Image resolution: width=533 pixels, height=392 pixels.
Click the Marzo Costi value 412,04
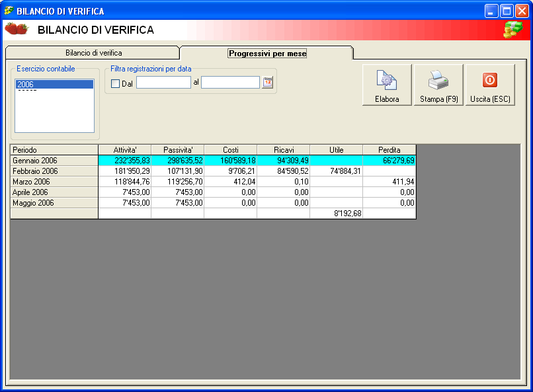pos(231,182)
